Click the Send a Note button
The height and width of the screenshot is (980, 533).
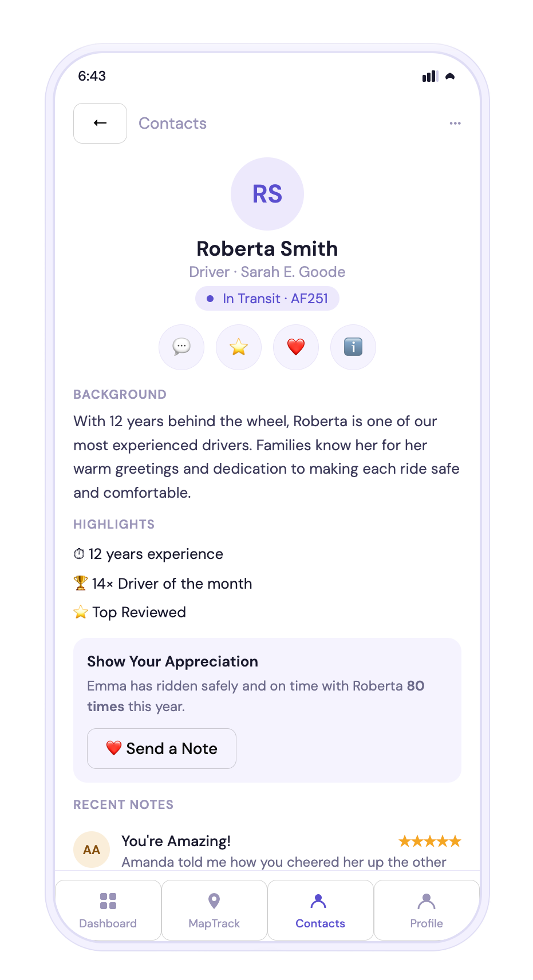pos(161,748)
